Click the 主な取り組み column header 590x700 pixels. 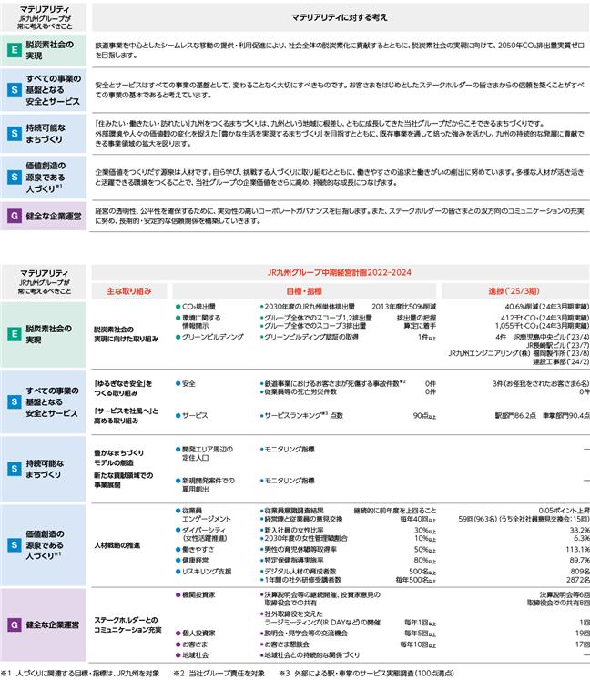(129, 291)
